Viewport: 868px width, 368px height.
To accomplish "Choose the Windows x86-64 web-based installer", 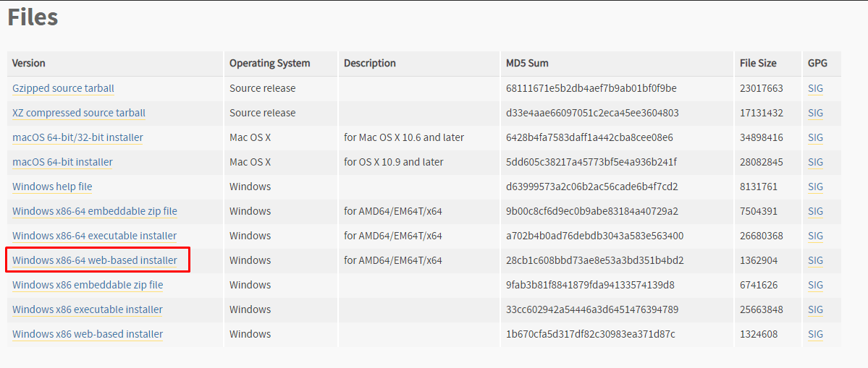I will coord(94,260).
